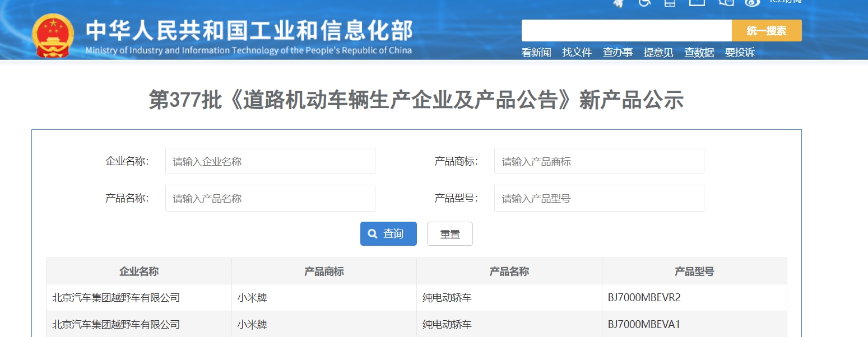Go to 查办事 in navigation
Image resolution: width=868 pixels, height=337 pixels.
(618, 53)
